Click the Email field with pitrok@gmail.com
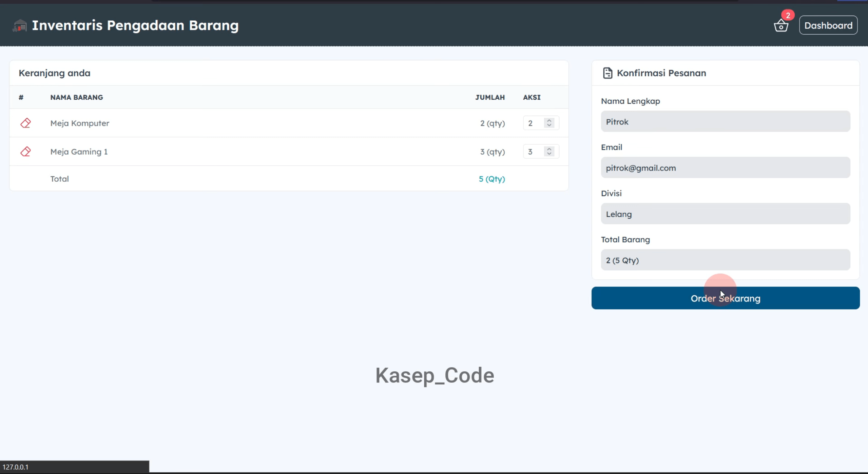The height and width of the screenshot is (474, 868). point(725,167)
